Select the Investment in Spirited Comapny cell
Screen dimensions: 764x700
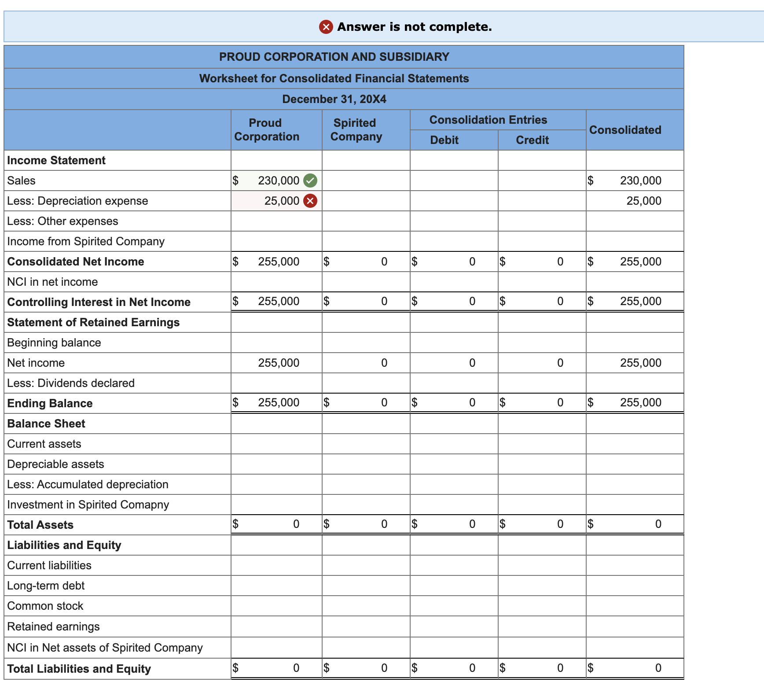click(x=275, y=504)
